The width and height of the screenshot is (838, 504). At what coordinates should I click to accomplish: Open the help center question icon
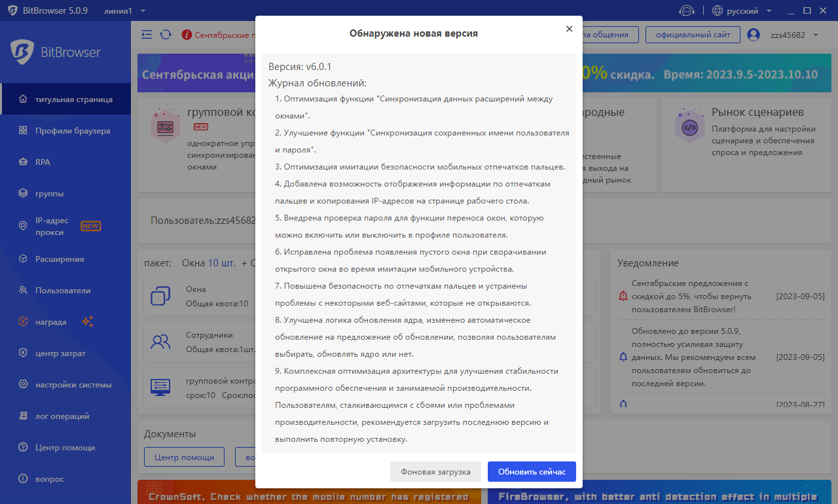(23, 448)
